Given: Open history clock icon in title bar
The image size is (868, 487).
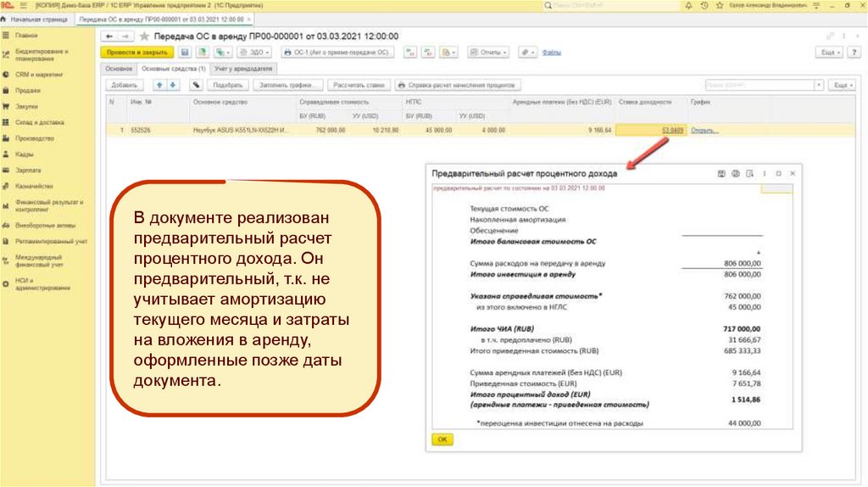Looking at the screenshot, I should point(706,5).
